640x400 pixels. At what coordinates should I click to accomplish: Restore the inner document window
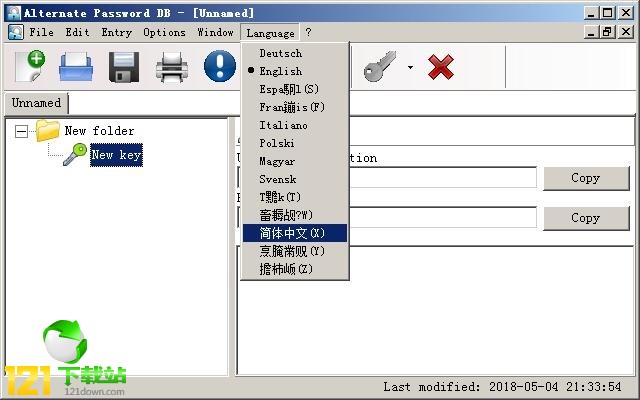[x=607, y=31]
